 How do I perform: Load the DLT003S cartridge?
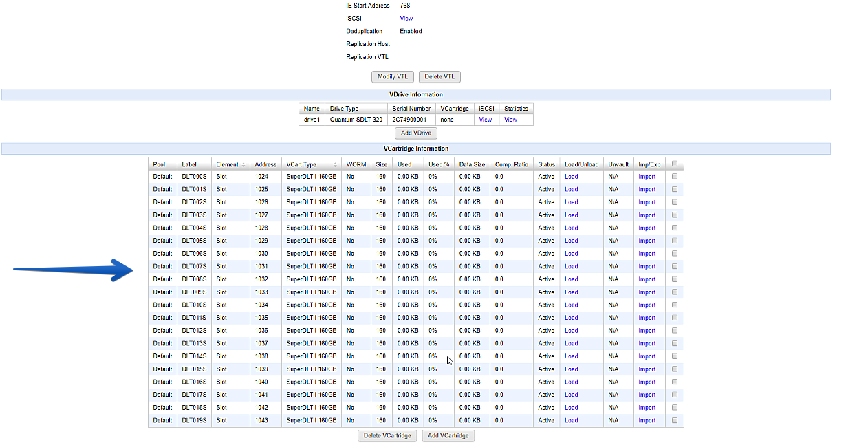pyautogui.click(x=572, y=215)
